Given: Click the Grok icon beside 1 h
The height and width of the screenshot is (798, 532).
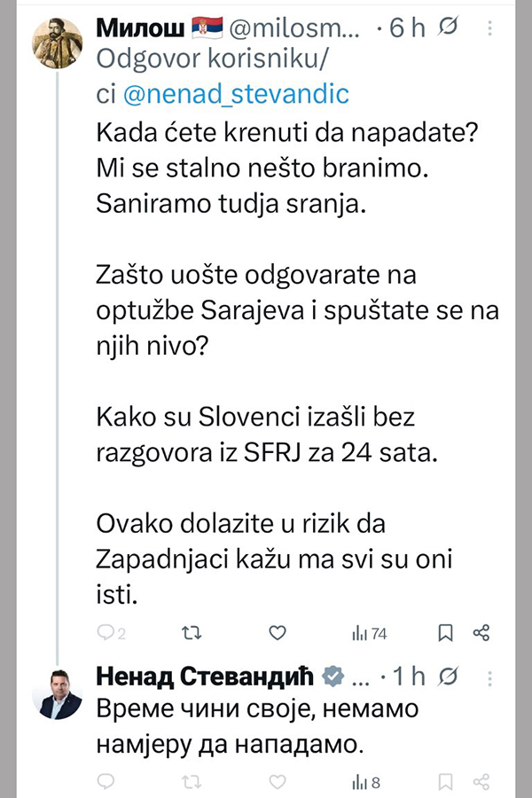Looking at the screenshot, I should tap(449, 677).
